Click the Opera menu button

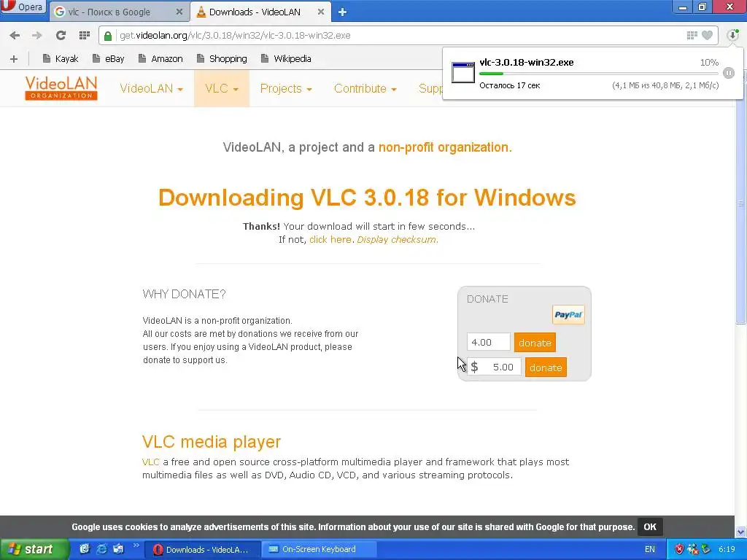23,7
